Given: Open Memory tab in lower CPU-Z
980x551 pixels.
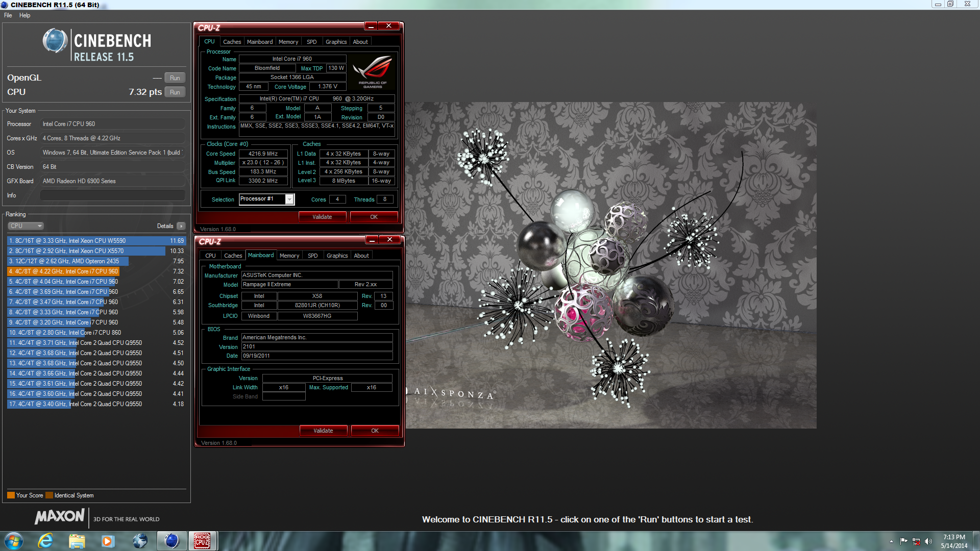Looking at the screenshot, I should [x=289, y=256].
